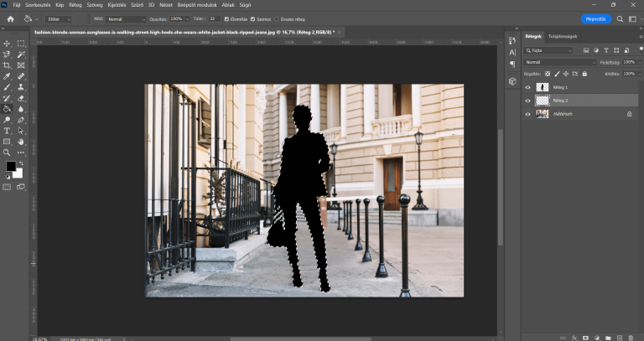The image size is (644, 341).
Task: Open the workspace switcher icon
Action: coord(632,19)
